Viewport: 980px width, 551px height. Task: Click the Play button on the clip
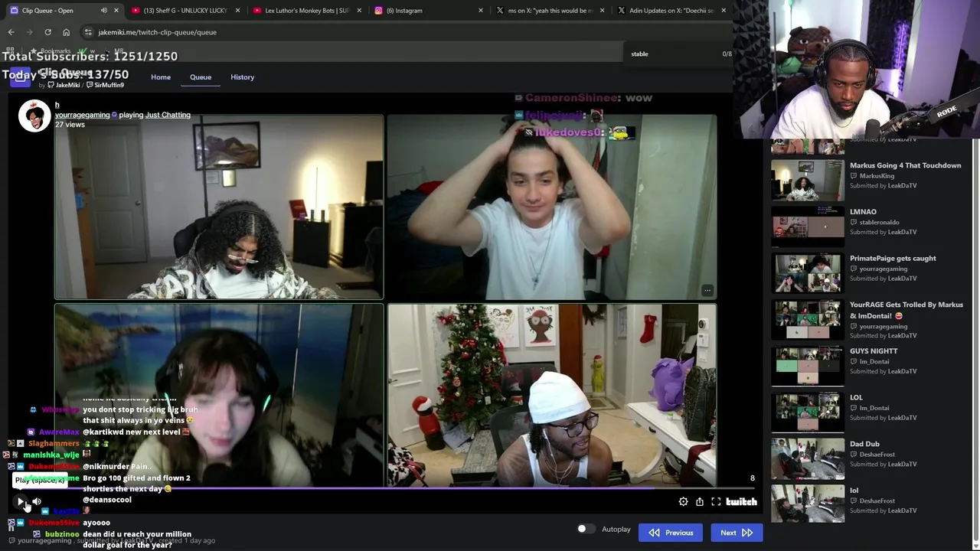(21, 501)
